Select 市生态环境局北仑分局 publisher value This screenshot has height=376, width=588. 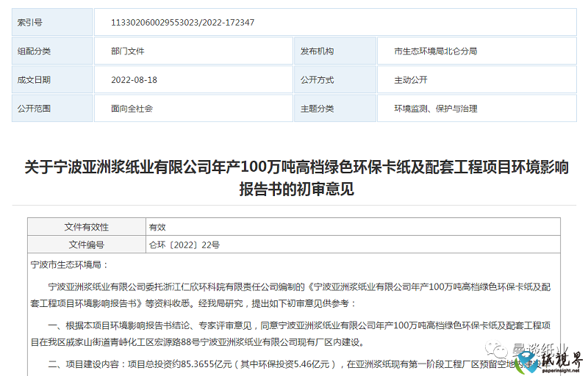coord(435,51)
